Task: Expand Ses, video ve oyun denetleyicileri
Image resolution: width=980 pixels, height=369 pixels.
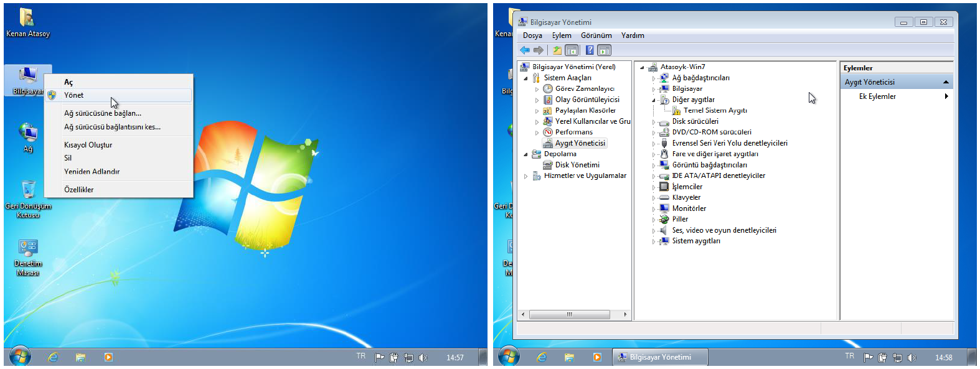Action: click(x=653, y=231)
